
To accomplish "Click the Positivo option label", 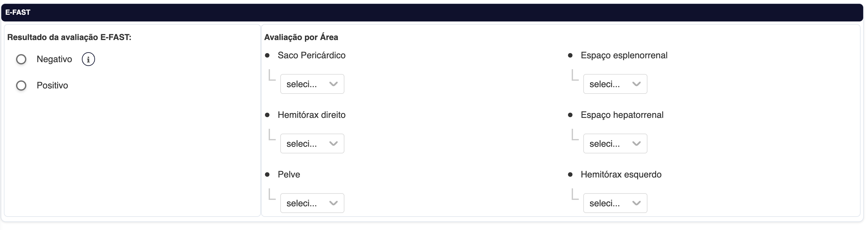I will (x=52, y=86).
